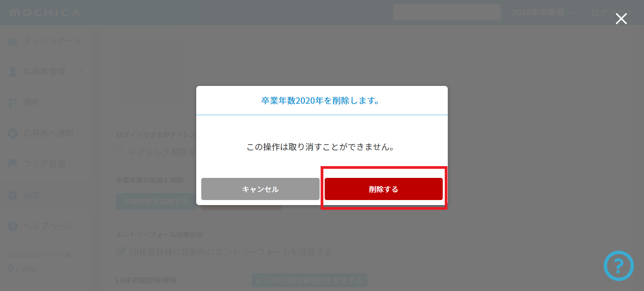
Task: Click the 応募者へ通知 paper plane icon
Action: click(x=13, y=134)
